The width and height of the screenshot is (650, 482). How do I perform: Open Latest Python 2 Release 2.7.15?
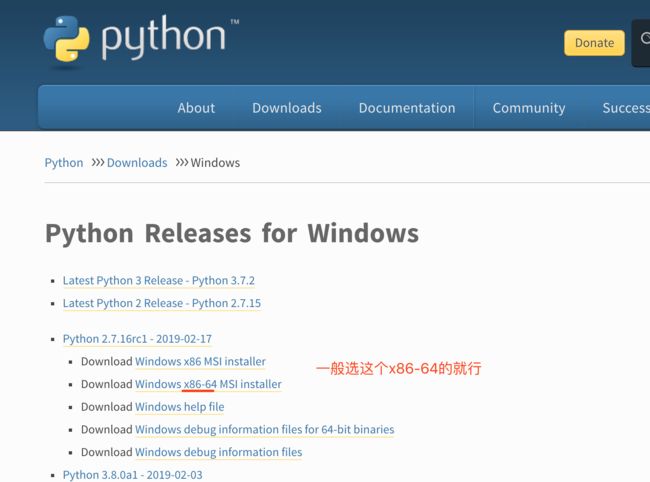[162, 303]
